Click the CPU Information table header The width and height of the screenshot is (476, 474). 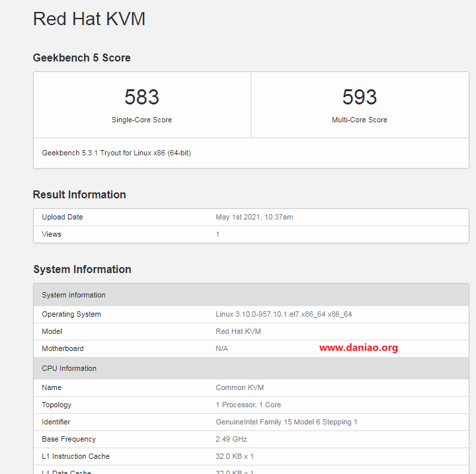pos(251,368)
